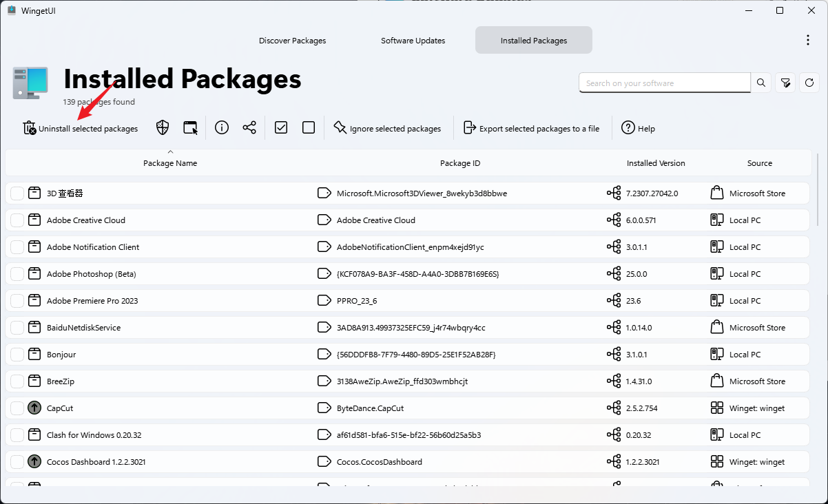Open the Software Updates tab
Screen dimensions: 828x504
tap(413, 41)
